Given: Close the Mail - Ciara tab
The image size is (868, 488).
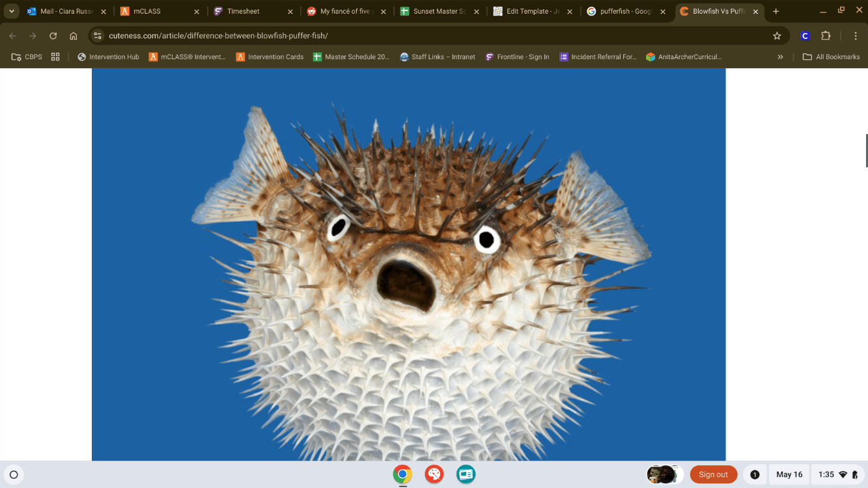Looking at the screenshot, I should [x=103, y=12].
